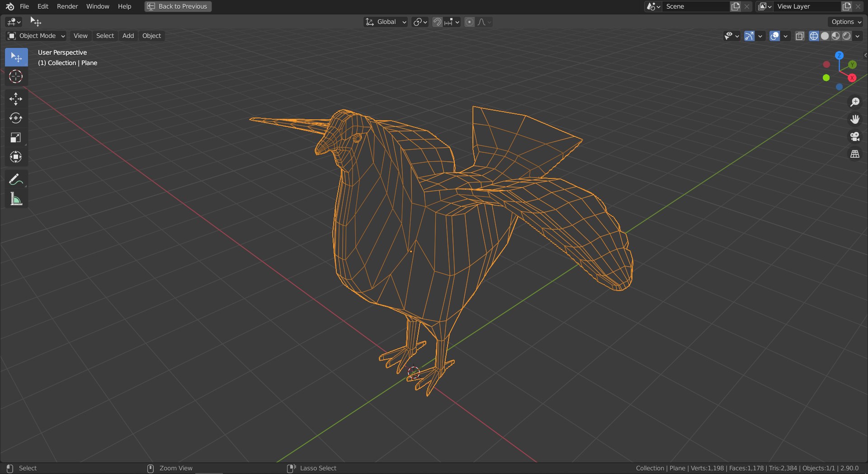The image size is (868, 474).
Task: Click the Zoom view magnifier icon
Action: pyautogui.click(x=854, y=102)
